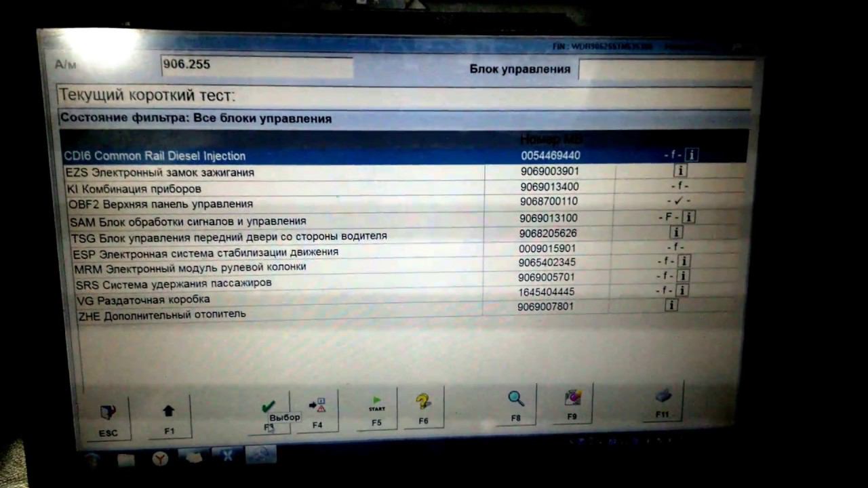868x488 pixels.
Task: Open info icon for CDI6 row
Action: [x=691, y=155]
